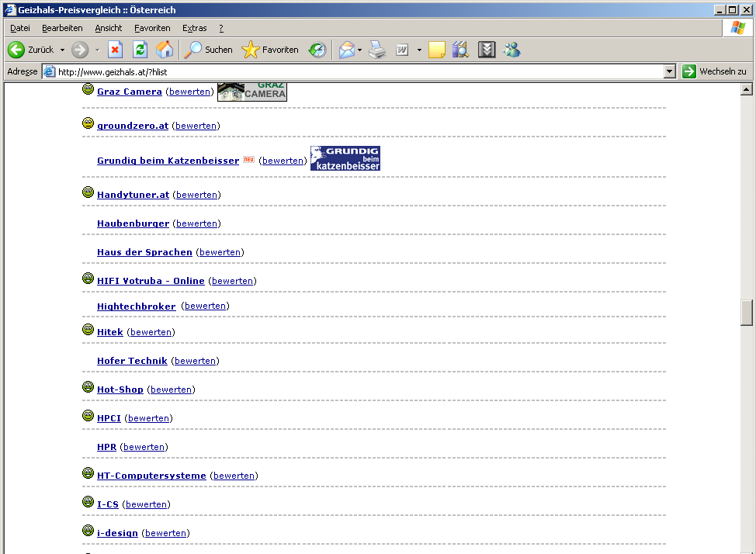Click the smiley beside HIFI Votruba - Online
This screenshot has height=554, width=756.
point(88,279)
